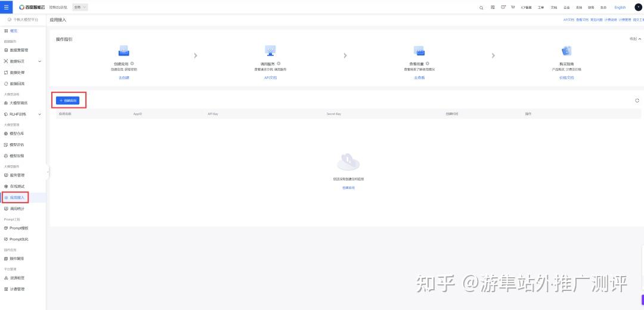644x310 pixels.
Task: Collapse the sidebar with the edge handle
Action: tap(48, 172)
